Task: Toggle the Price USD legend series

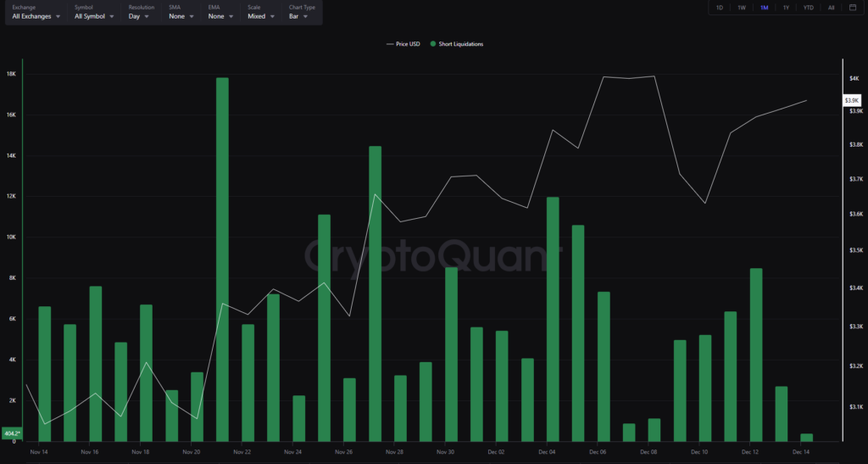Action: tap(403, 44)
